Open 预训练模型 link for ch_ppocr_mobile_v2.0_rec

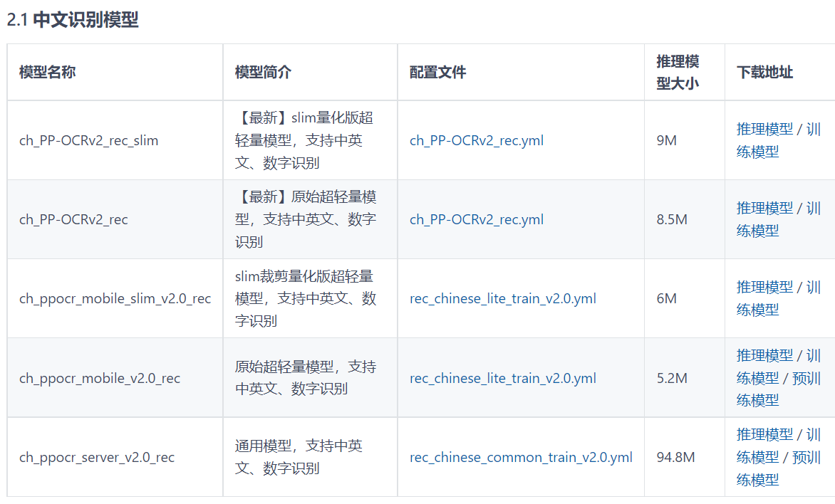click(x=806, y=378)
